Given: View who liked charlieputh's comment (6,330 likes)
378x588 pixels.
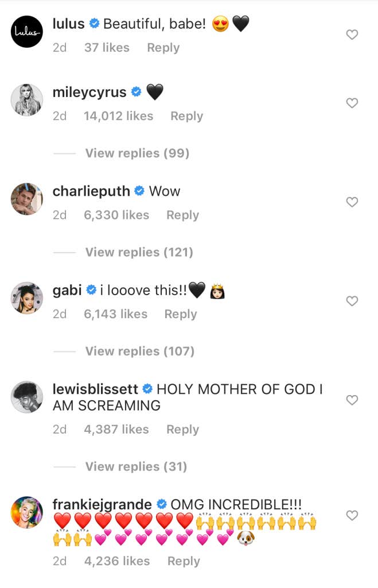Looking at the screenshot, I should point(116,215).
